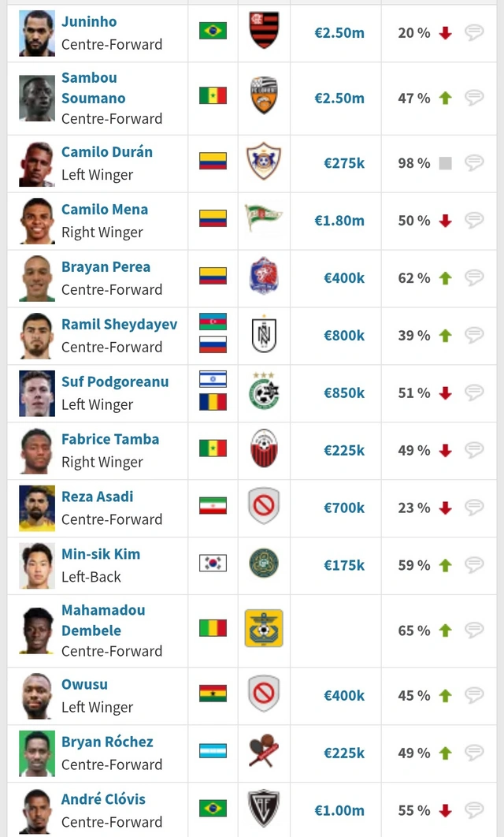Click the Lorient crest beside Sambou Soumano
Image resolution: width=504 pixels, height=837 pixels.
point(264,95)
